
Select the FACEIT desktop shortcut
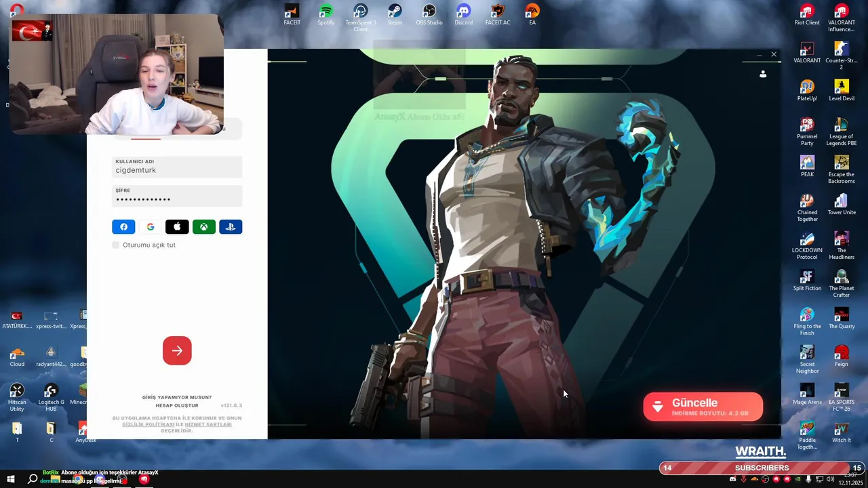coord(292,15)
